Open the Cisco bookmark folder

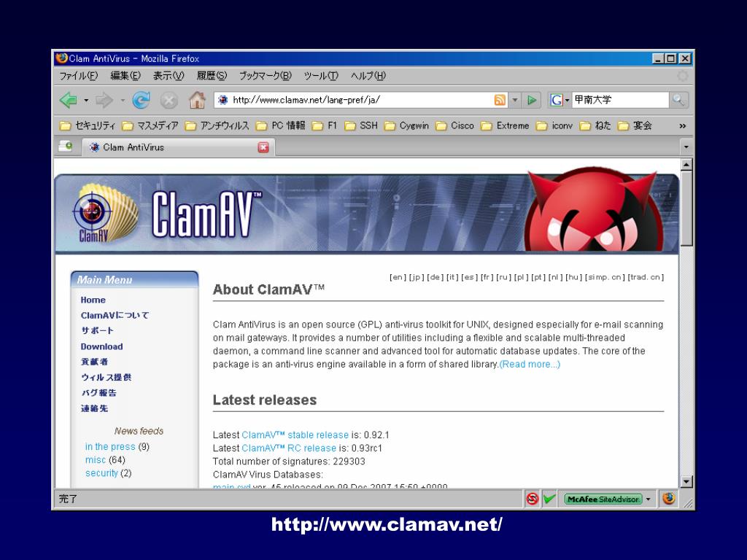[x=455, y=125]
